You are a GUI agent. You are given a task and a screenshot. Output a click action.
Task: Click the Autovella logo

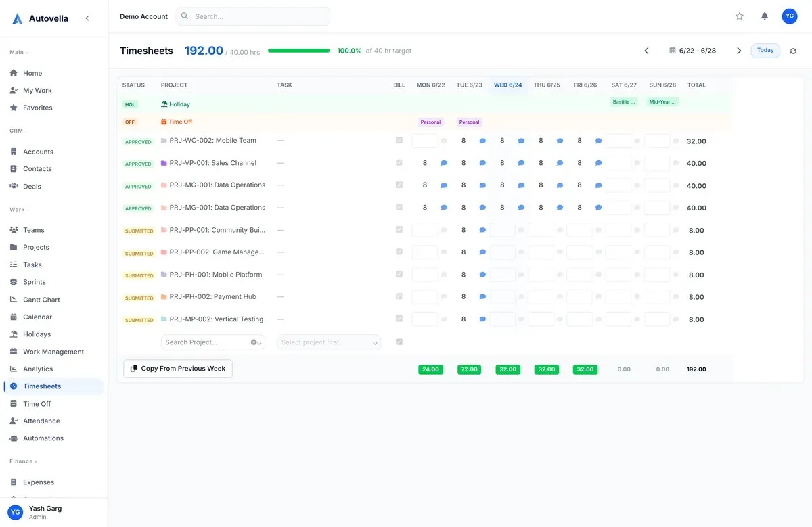(41, 18)
